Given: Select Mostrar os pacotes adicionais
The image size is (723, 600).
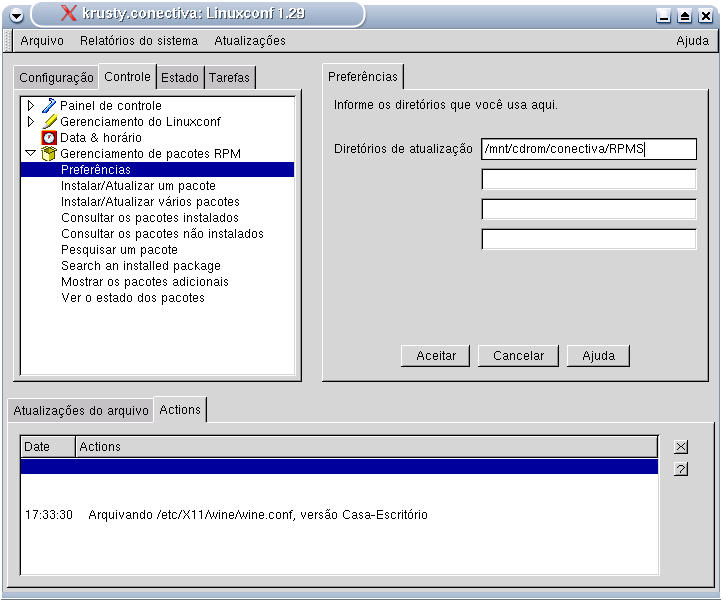Looking at the screenshot, I should click(x=145, y=282).
